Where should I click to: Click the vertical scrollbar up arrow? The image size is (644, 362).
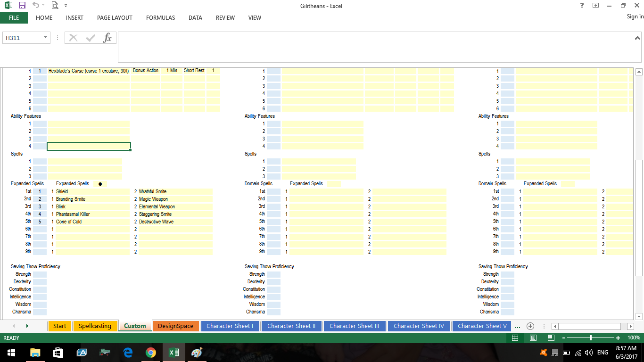tap(639, 72)
